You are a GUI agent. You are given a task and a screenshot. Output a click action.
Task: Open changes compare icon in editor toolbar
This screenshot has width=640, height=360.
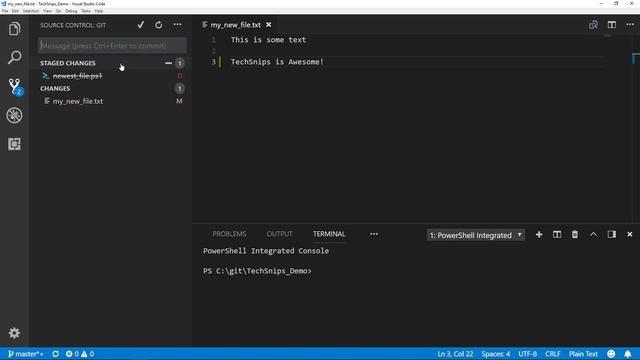click(593, 25)
